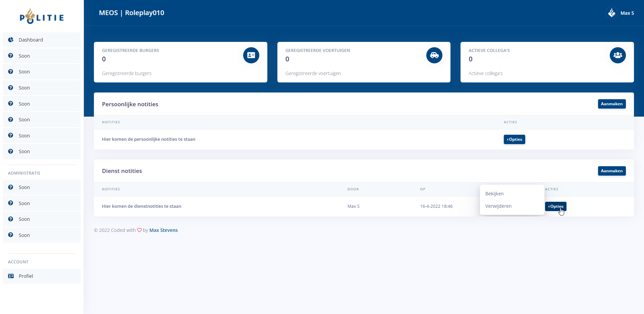Viewport: 644px width, 314px height.
Task: Select Bekijken from the options menu
Action: click(494, 194)
